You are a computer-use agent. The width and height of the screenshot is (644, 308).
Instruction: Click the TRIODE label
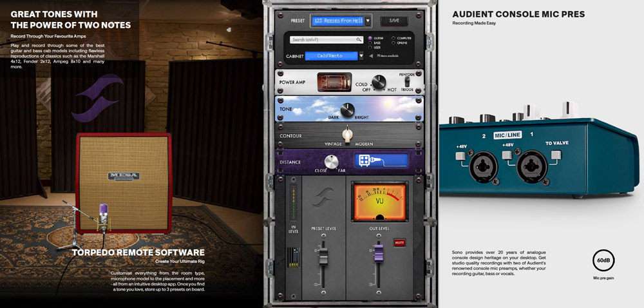pyautogui.click(x=408, y=89)
